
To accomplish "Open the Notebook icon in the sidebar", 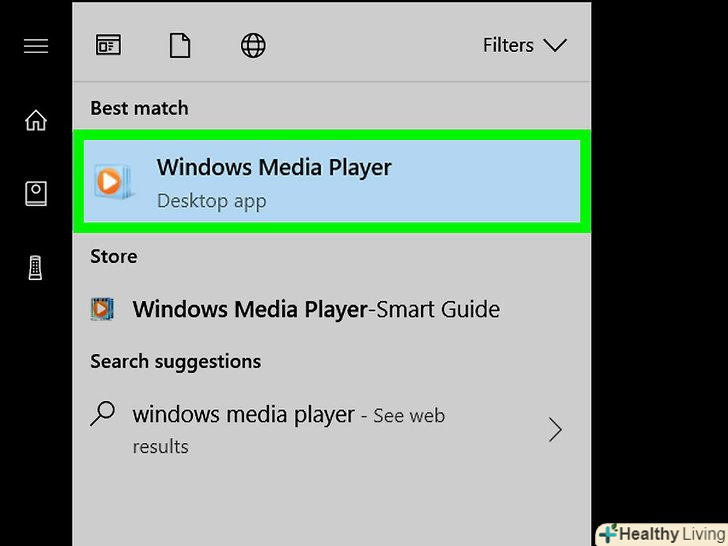I will coord(36,193).
